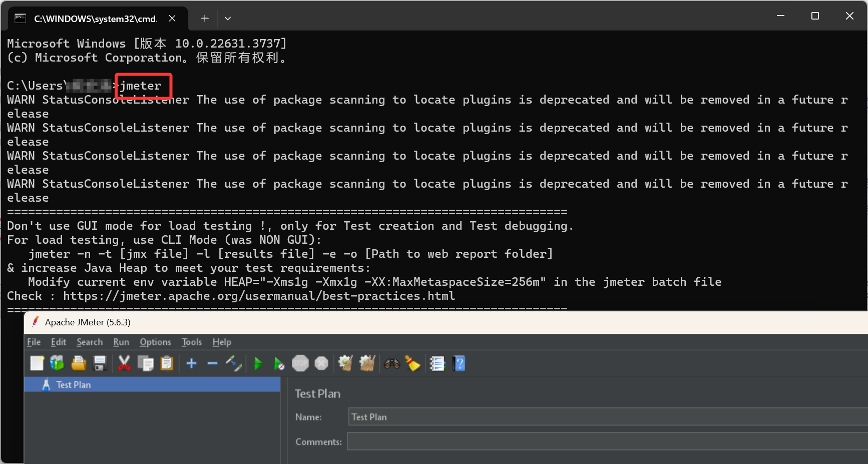Click the cmd icon on terminal tab
Viewport: 868px width, 464px height.
[x=20, y=19]
